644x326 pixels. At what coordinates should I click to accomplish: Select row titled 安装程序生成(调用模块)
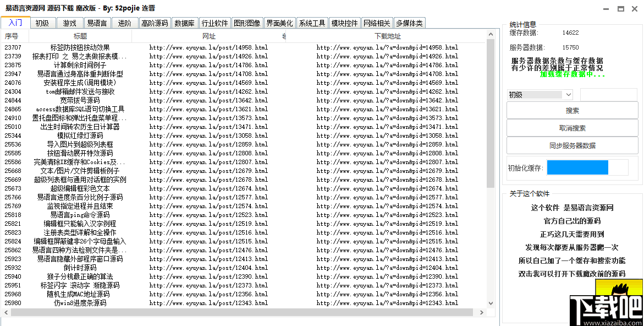244,83
